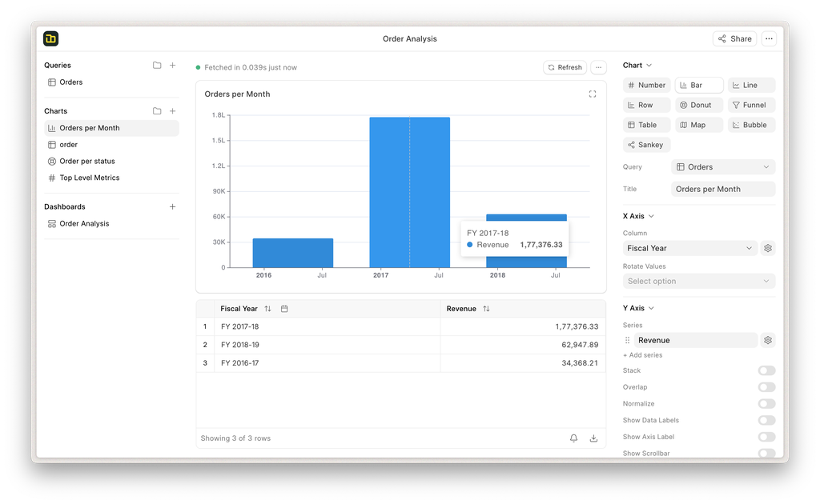Click the fullscreen expand icon on chart

(593, 94)
